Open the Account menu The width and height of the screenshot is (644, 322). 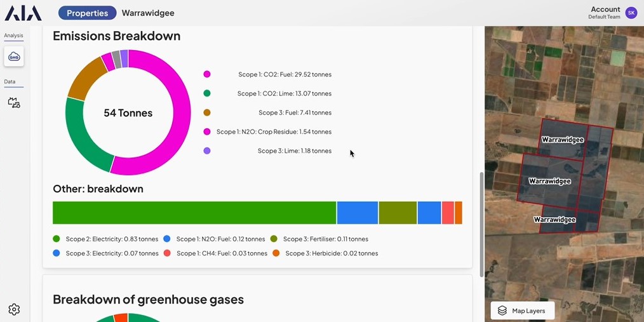click(605, 9)
